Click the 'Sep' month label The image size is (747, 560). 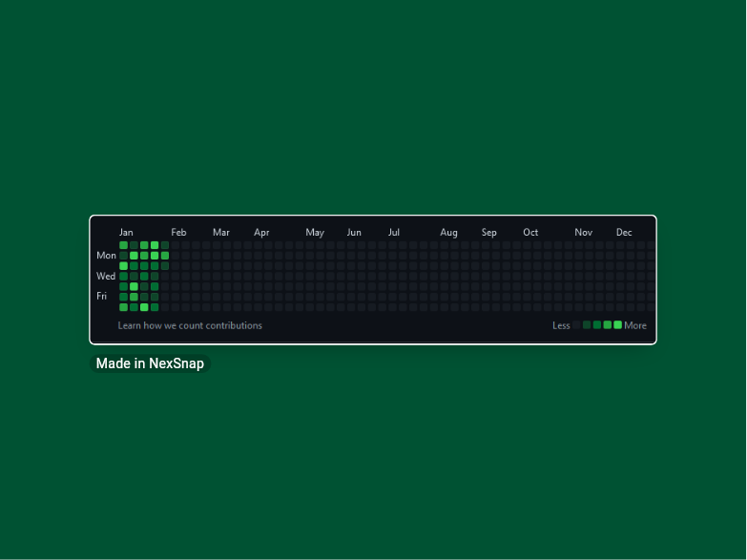[489, 232]
